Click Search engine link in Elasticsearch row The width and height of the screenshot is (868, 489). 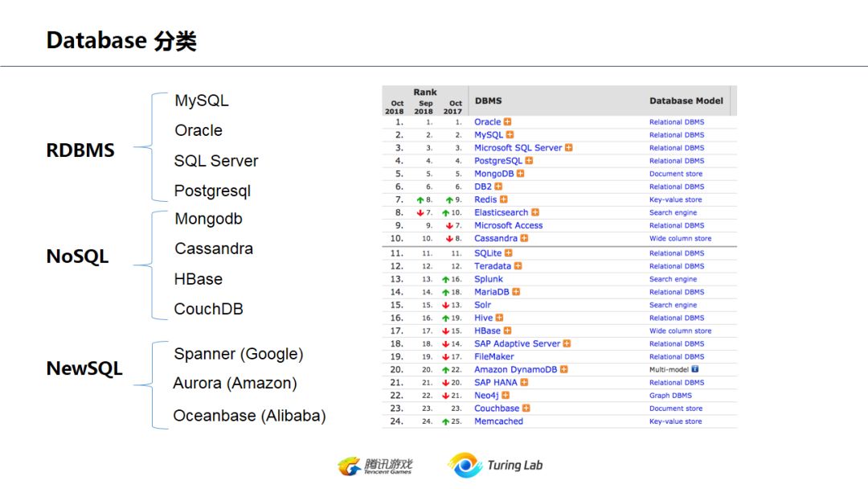[673, 212]
